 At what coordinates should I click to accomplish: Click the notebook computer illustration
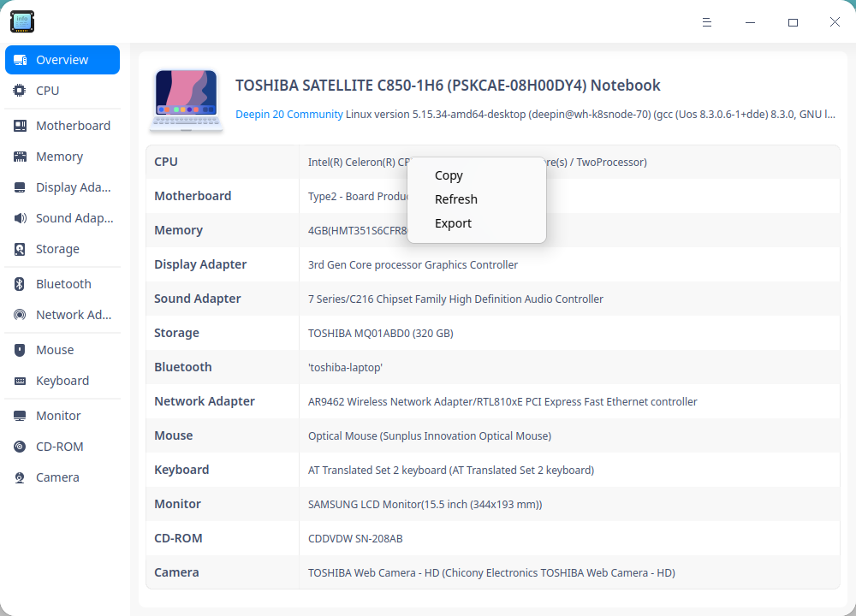[186, 100]
